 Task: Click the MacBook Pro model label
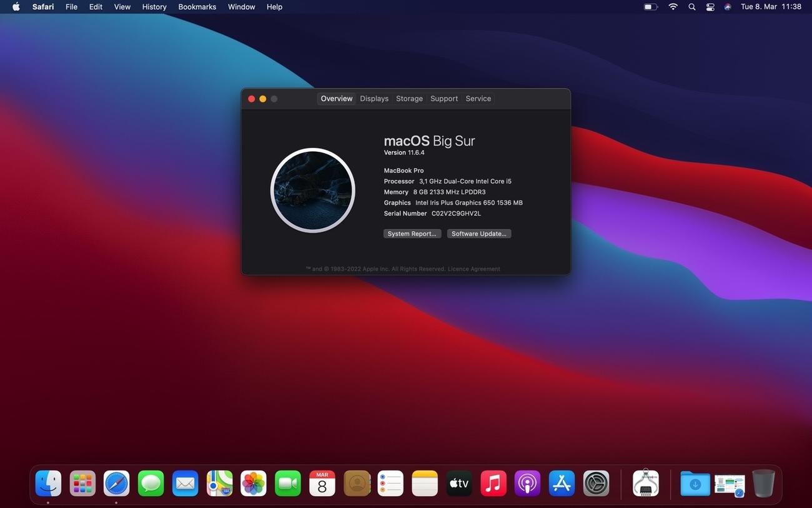tap(404, 171)
